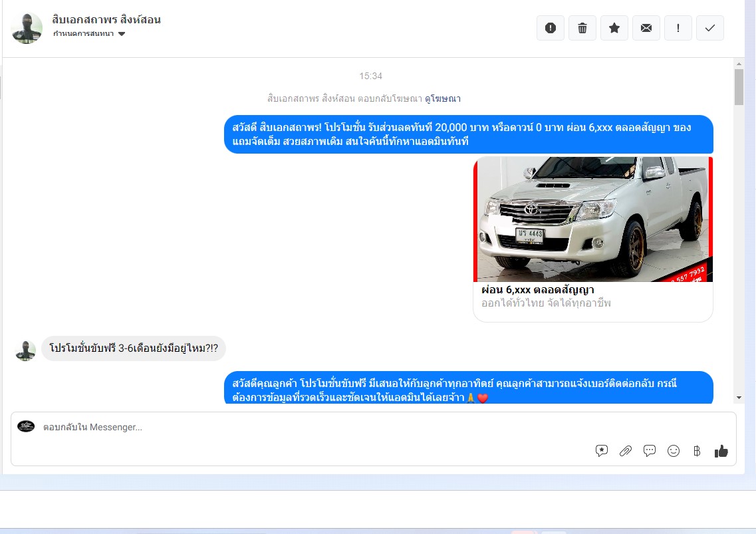
Task: Open customer name สิบเอกสถาพร สิงห์สอน in header
Action: [106, 20]
